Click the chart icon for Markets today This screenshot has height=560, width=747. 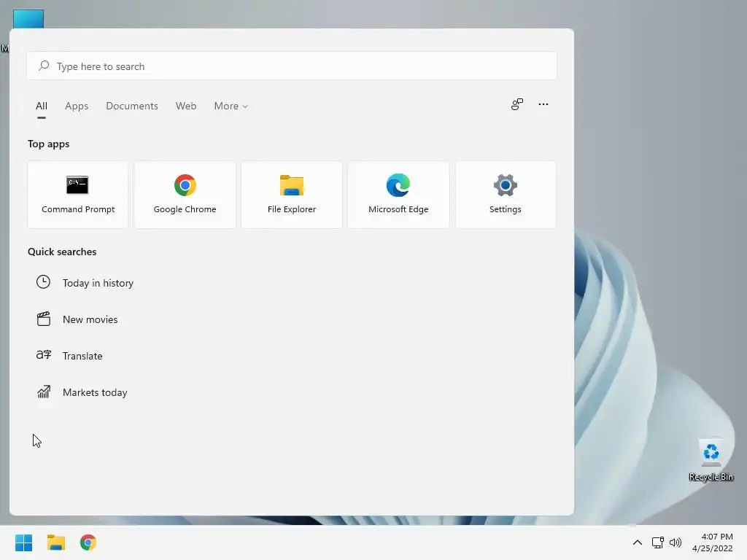(x=43, y=392)
